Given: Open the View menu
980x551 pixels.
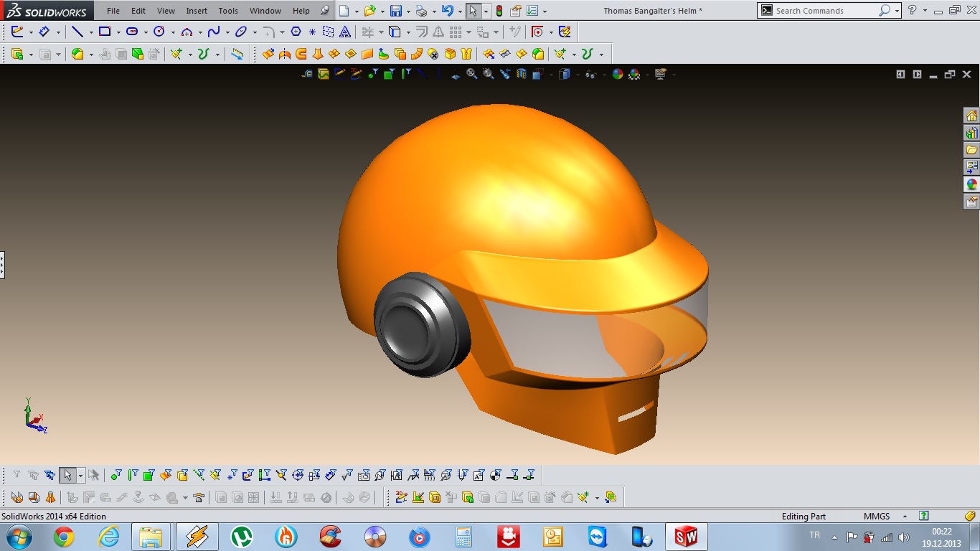Looking at the screenshot, I should pos(166,11).
